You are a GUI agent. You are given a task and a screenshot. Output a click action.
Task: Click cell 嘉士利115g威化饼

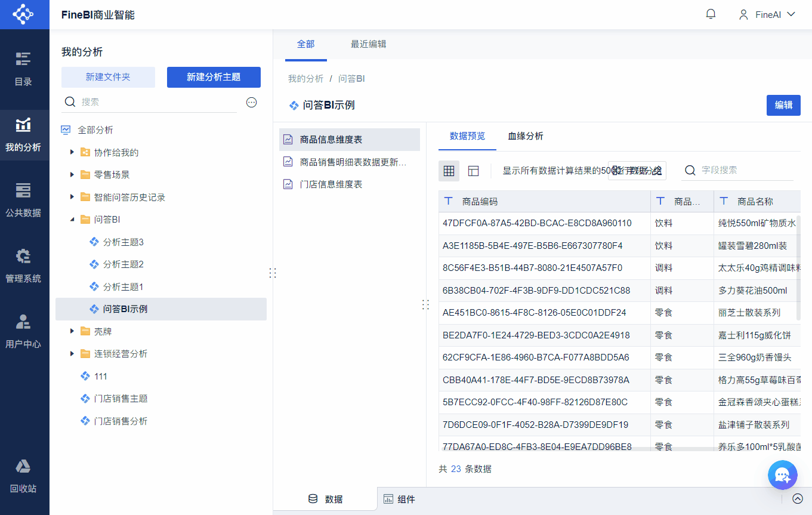757,335
